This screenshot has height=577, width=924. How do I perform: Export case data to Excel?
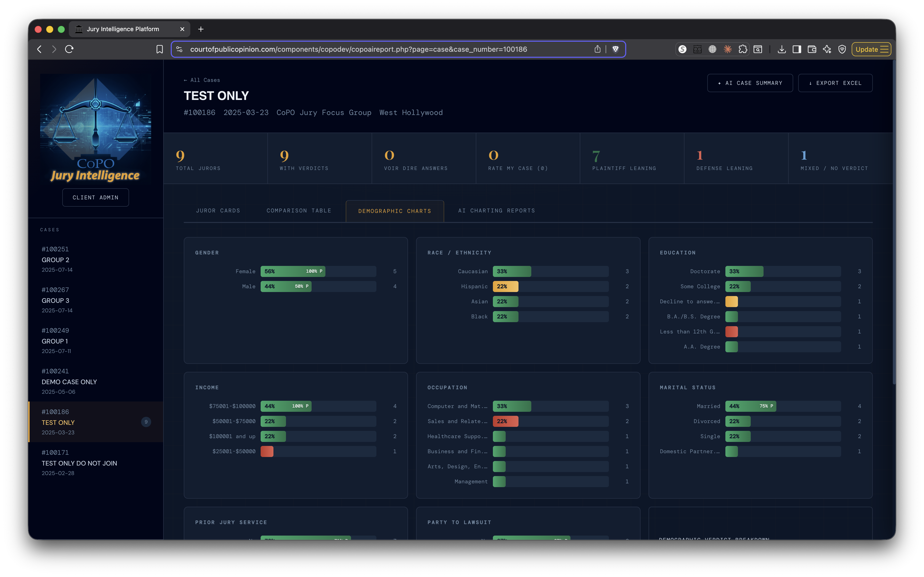[x=835, y=83]
